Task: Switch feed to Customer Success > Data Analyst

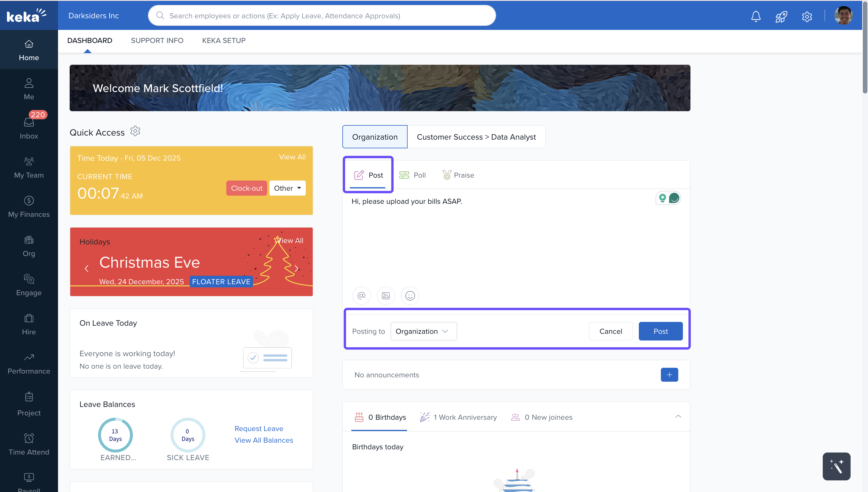Action: pos(476,137)
